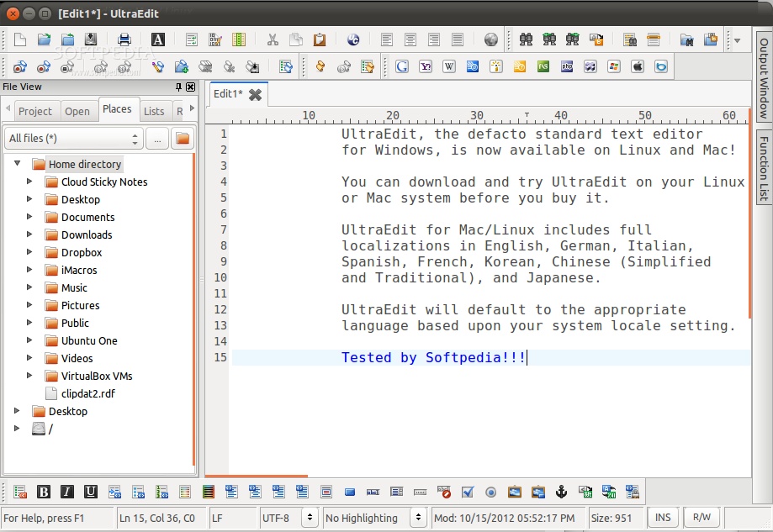Click the Print icon in the toolbar

124,40
